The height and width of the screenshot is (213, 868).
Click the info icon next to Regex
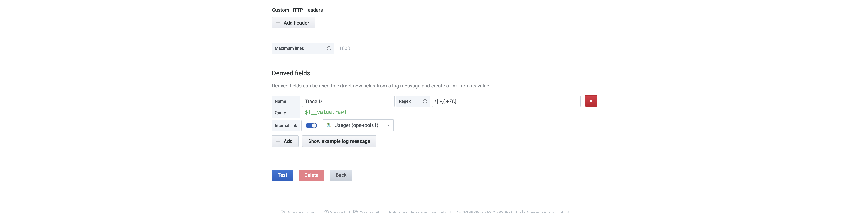point(424,101)
